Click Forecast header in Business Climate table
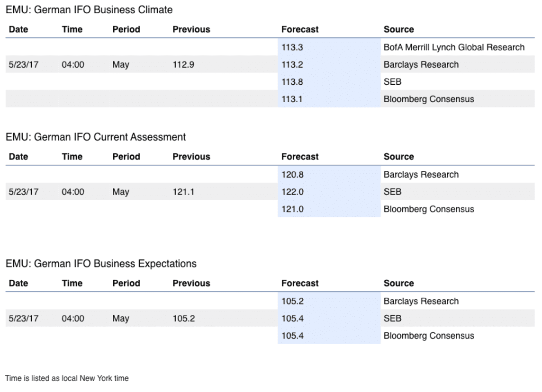Screen dimensions: 542x392 click(300, 29)
